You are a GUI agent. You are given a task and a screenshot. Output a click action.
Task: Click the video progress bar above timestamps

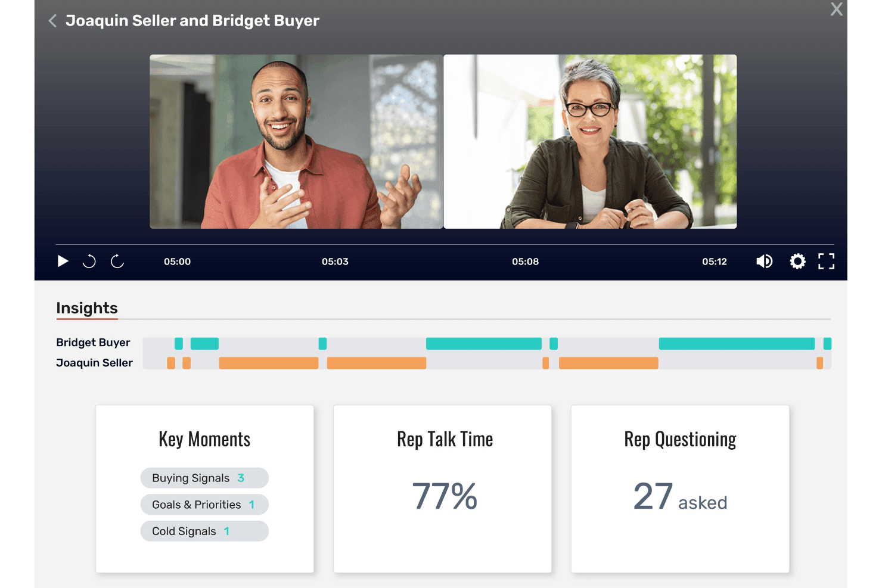click(x=445, y=245)
